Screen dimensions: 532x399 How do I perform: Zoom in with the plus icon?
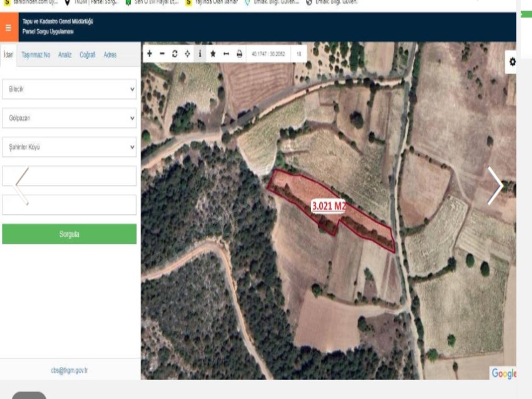pos(150,54)
